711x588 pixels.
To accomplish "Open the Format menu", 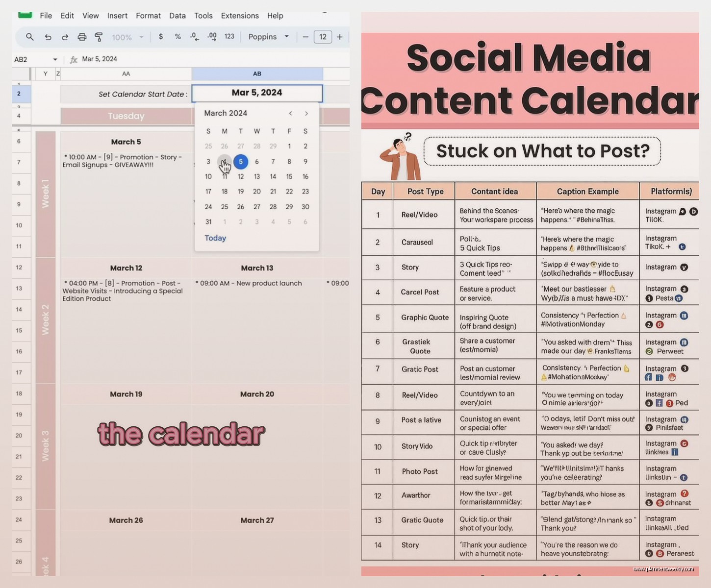I will click(x=148, y=16).
